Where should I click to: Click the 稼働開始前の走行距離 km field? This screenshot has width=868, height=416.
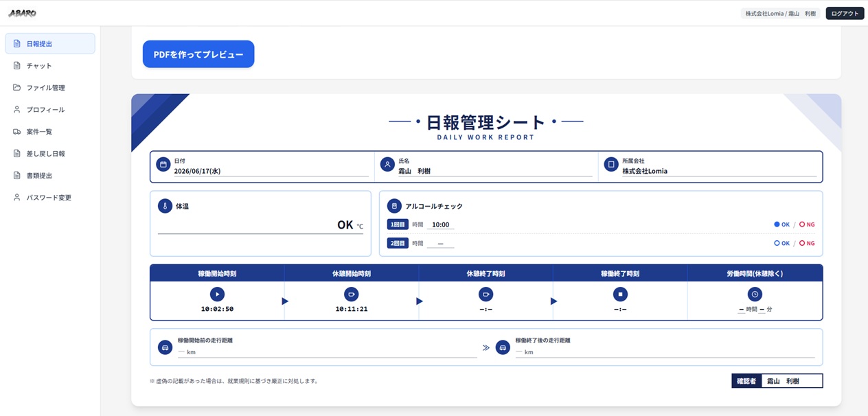pyautogui.click(x=327, y=352)
